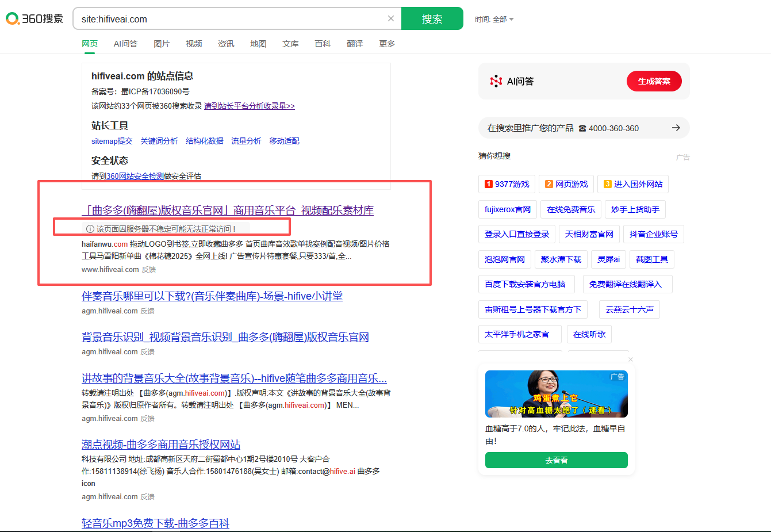Screen dimensions: 771x532
Task: Select the fujixerox官网 suggestion
Action: pos(508,209)
